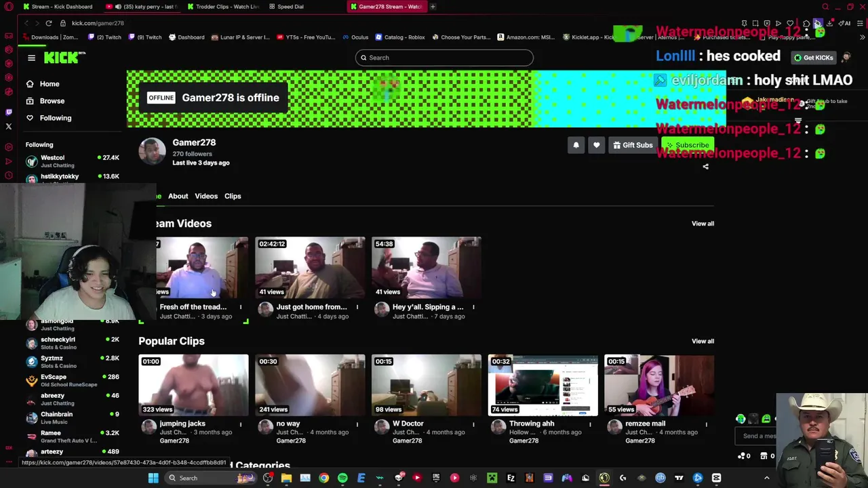Open the 02:42:12 stream video thumbnail
This screenshot has width=868, height=488.
click(310, 268)
